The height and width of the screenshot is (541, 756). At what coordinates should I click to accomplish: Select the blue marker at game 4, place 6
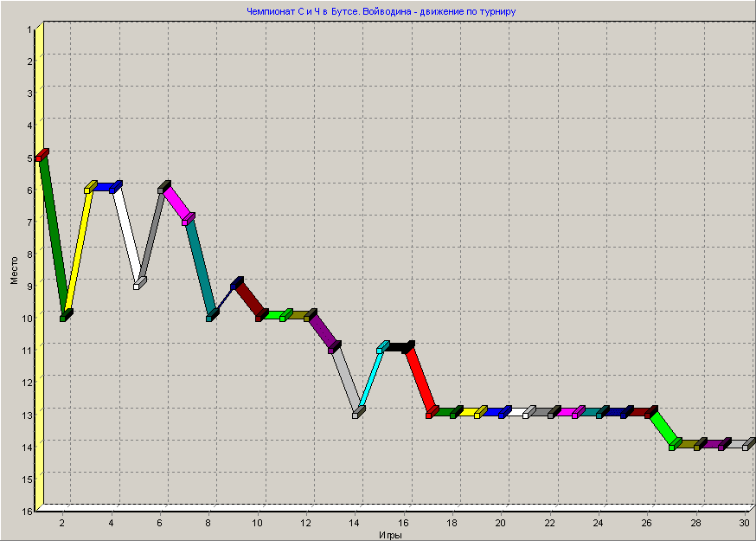coord(116,187)
